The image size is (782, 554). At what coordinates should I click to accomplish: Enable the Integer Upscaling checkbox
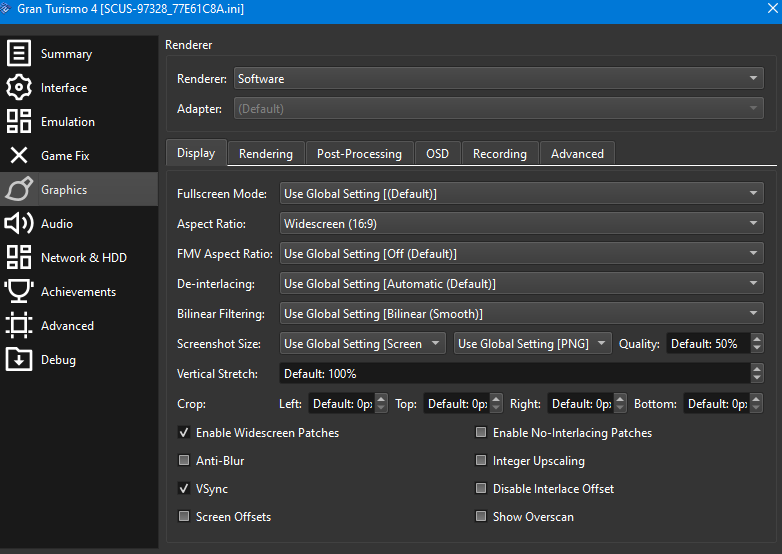481,460
